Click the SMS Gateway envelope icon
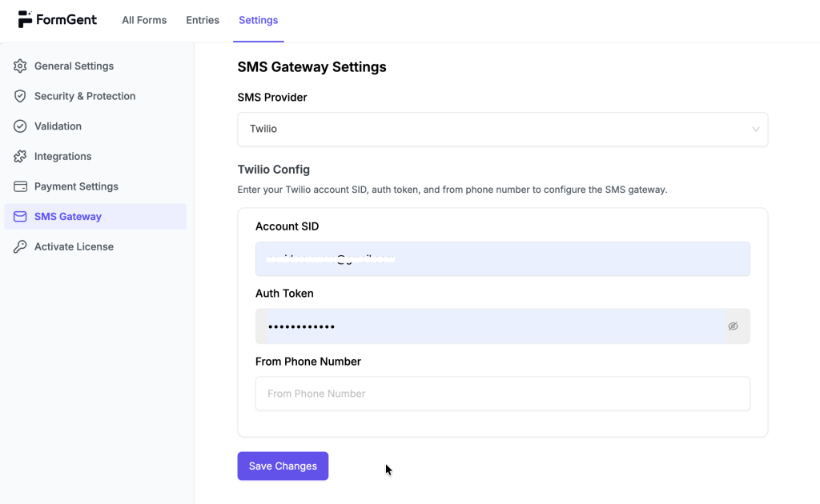Viewport: 820px width, 504px height. [x=20, y=216]
